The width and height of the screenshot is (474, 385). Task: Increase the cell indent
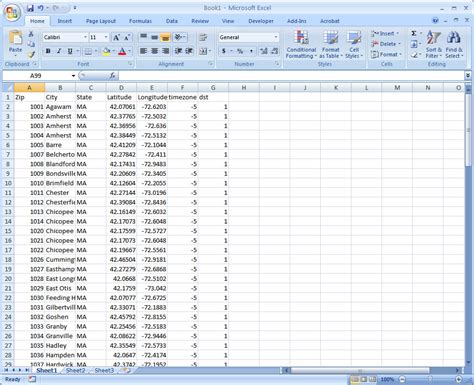coord(189,51)
